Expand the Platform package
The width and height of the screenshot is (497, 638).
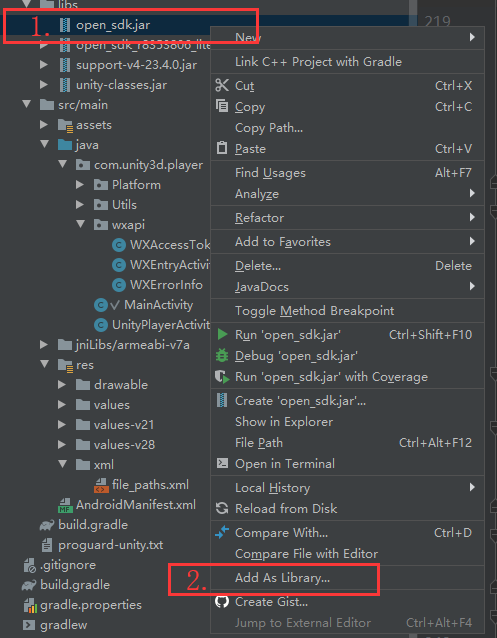[80, 185]
